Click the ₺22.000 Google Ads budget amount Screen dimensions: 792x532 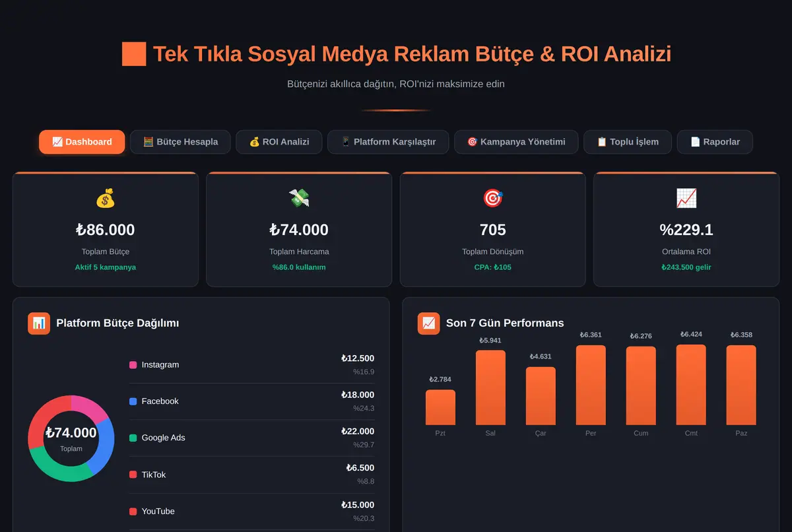358,431
